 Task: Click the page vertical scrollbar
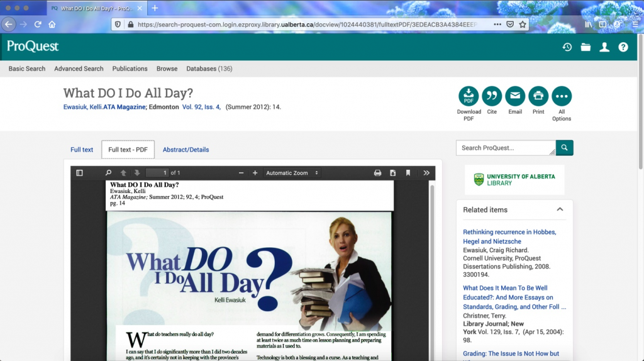tap(641, 101)
